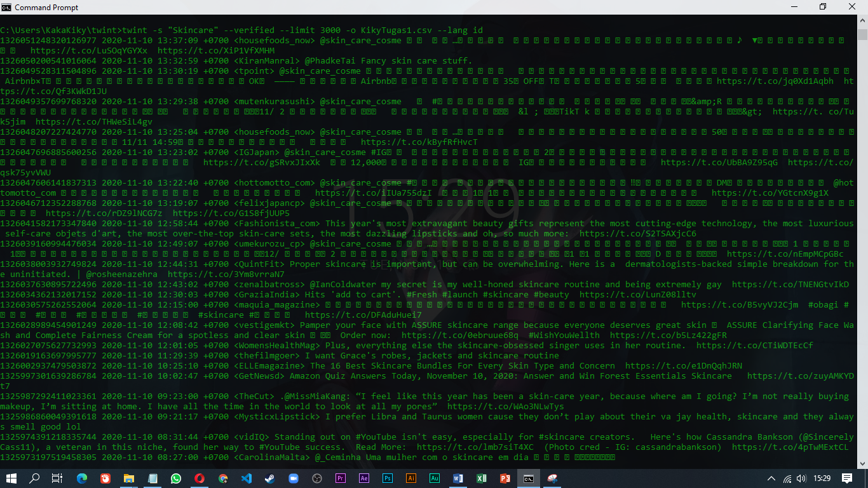Open Microsoft Word from the taskbar
868x488 pixels.
[458, 478]
